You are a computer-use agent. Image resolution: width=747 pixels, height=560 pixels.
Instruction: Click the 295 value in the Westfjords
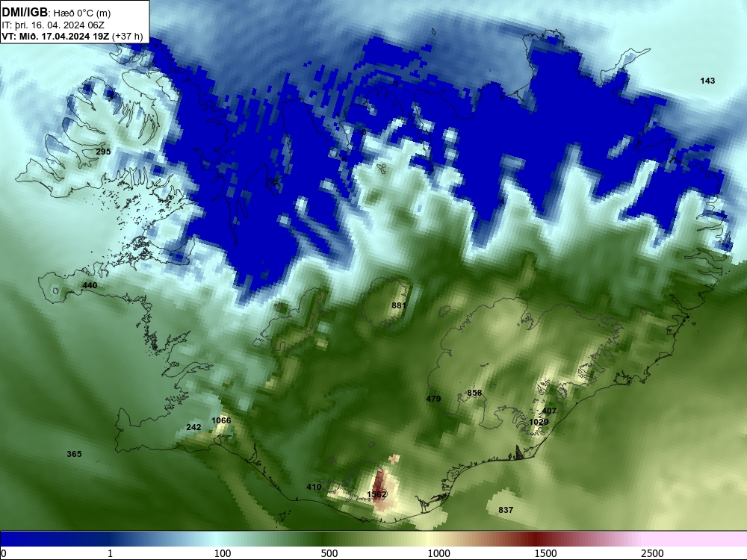click(x=103, y=152)
